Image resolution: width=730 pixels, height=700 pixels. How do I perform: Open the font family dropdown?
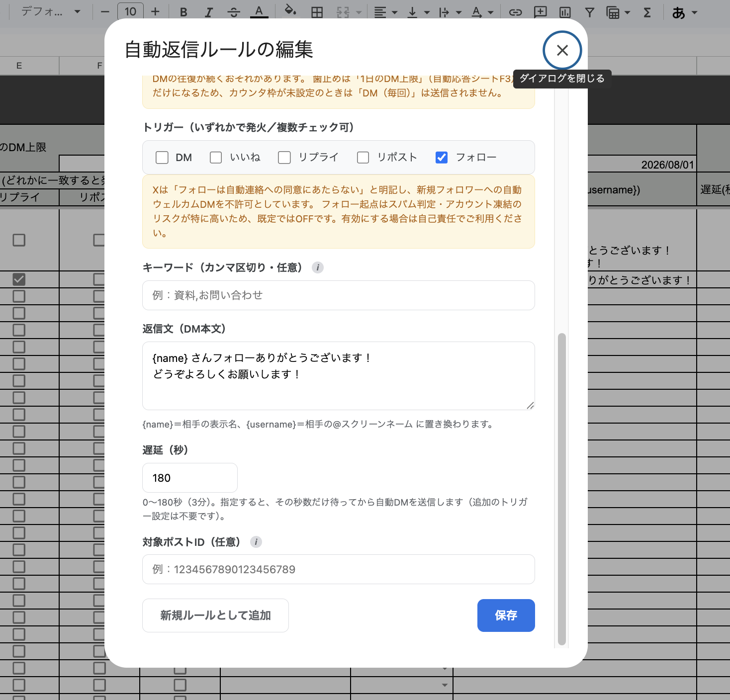50,11
